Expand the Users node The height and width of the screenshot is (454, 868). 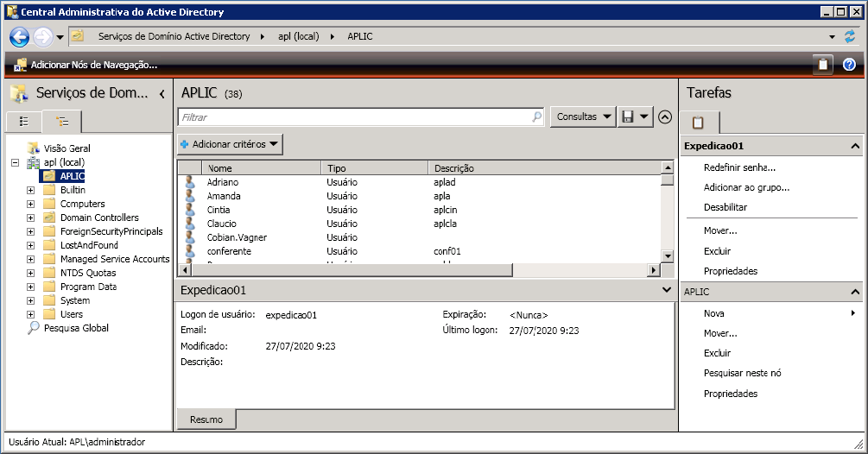pos(30,315)
